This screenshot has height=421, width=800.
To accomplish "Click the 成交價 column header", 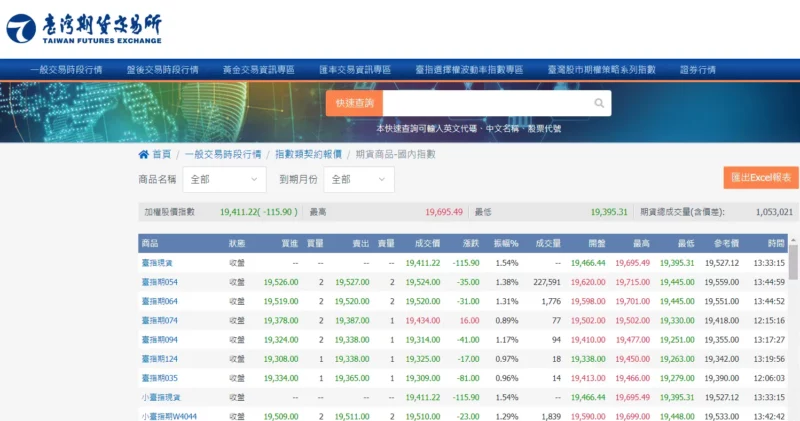I will 428,243.
